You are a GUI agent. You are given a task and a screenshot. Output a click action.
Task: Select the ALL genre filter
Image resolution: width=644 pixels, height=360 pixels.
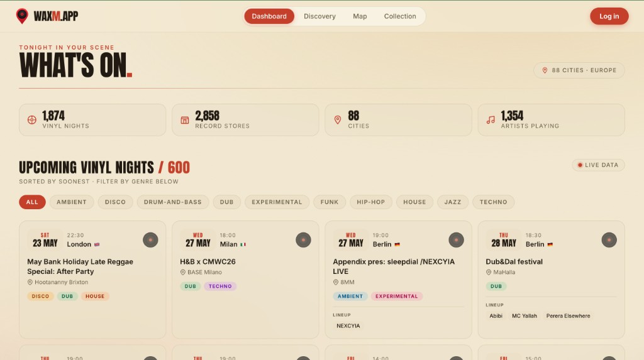32,202
